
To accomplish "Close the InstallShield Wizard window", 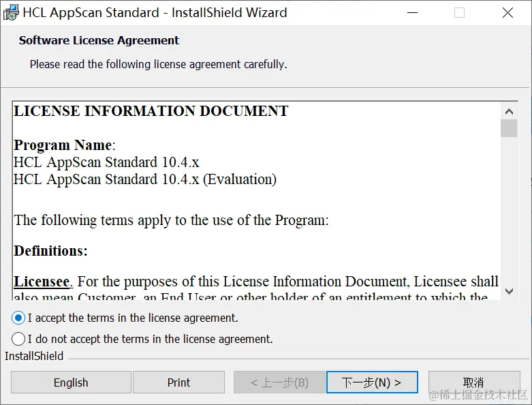I will click(507, 13).
